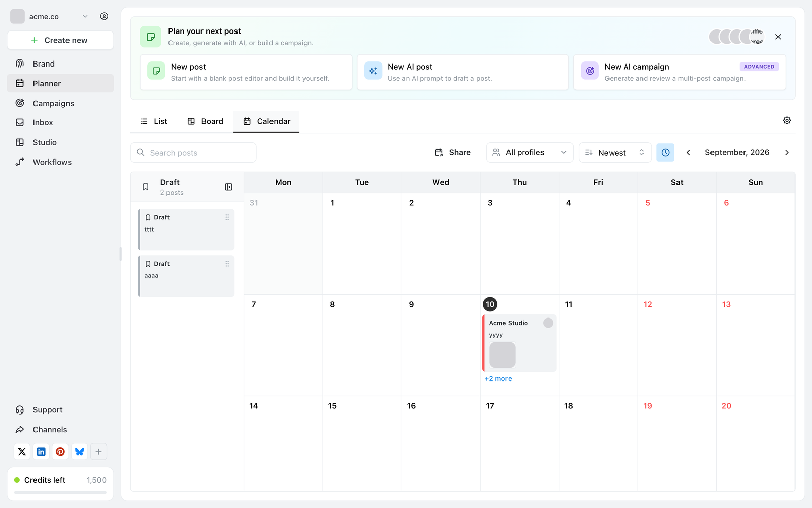Select the X (Twitter) channel icon
This screenshot has height=508, width=812.
(x=22, y=452)
